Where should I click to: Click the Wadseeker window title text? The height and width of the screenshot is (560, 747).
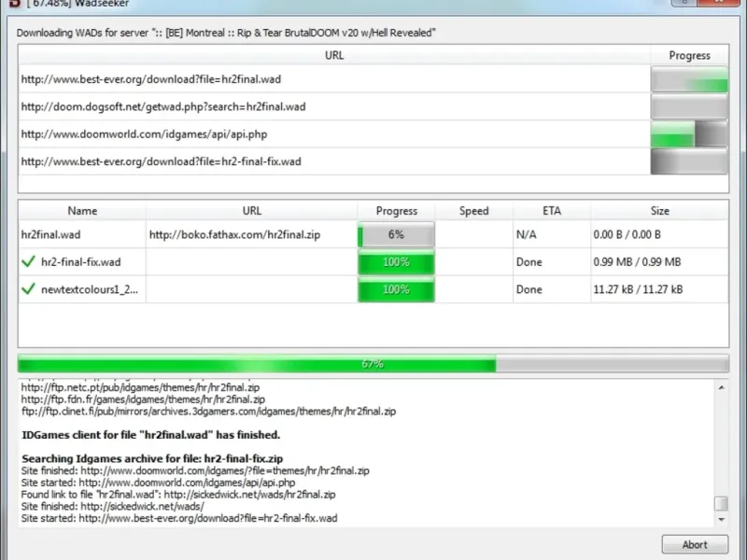78,4
